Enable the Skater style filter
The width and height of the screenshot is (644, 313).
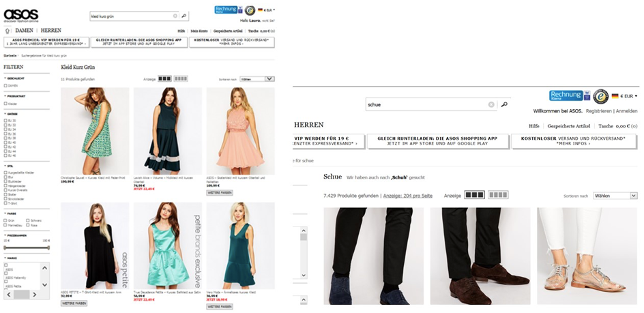tap(5, 194)
